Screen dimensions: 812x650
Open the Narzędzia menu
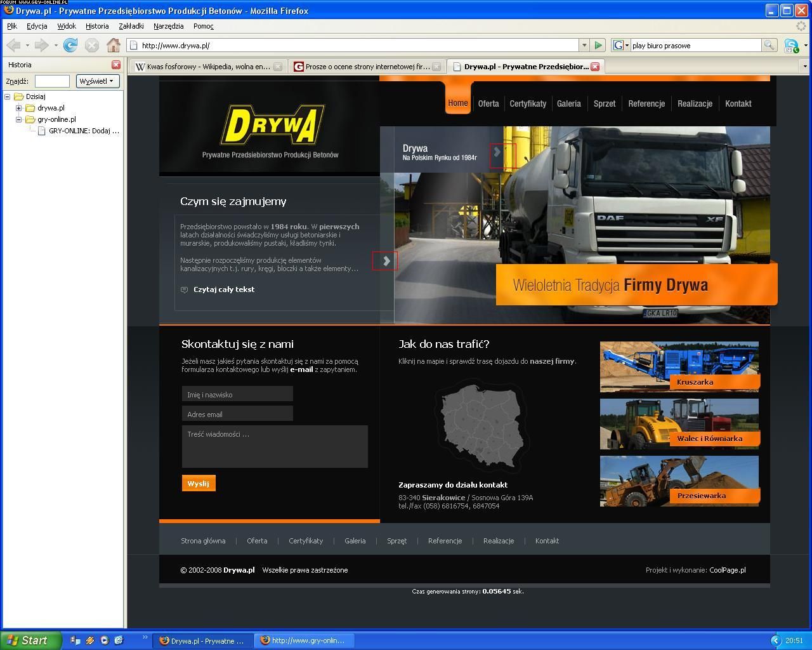tap(168, 26)
